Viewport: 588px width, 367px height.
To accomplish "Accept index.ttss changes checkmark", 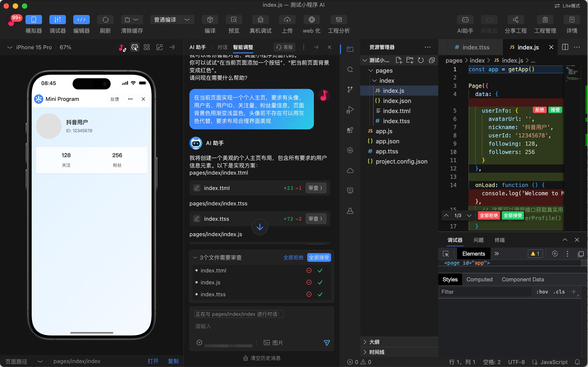I will tap(320, 294).
